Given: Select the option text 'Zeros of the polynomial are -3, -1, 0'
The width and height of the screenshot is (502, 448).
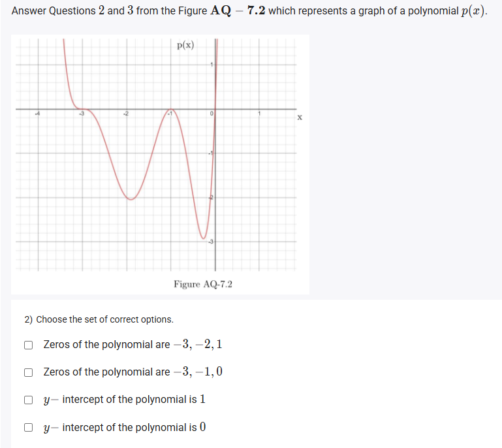Looking at the screenshot, I should point(133,372).
